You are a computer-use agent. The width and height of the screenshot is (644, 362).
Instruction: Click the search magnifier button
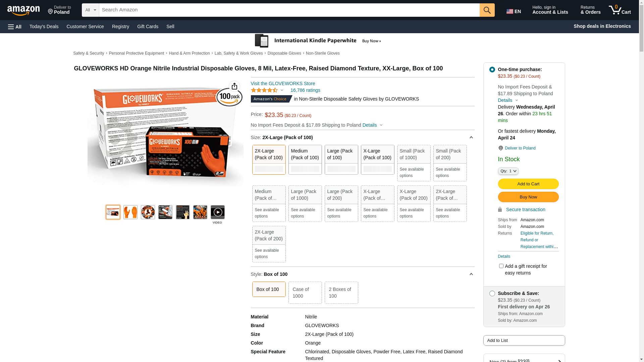(487, 10)
